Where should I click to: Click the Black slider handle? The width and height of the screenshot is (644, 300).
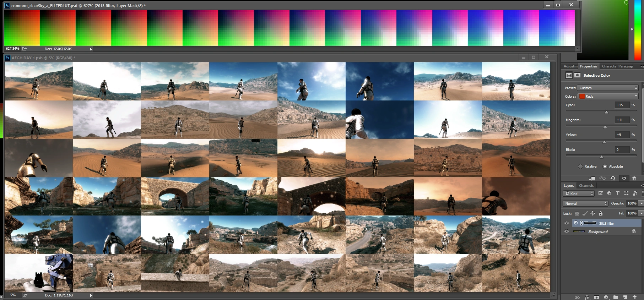pyautogui.click(x=601, y=157)
